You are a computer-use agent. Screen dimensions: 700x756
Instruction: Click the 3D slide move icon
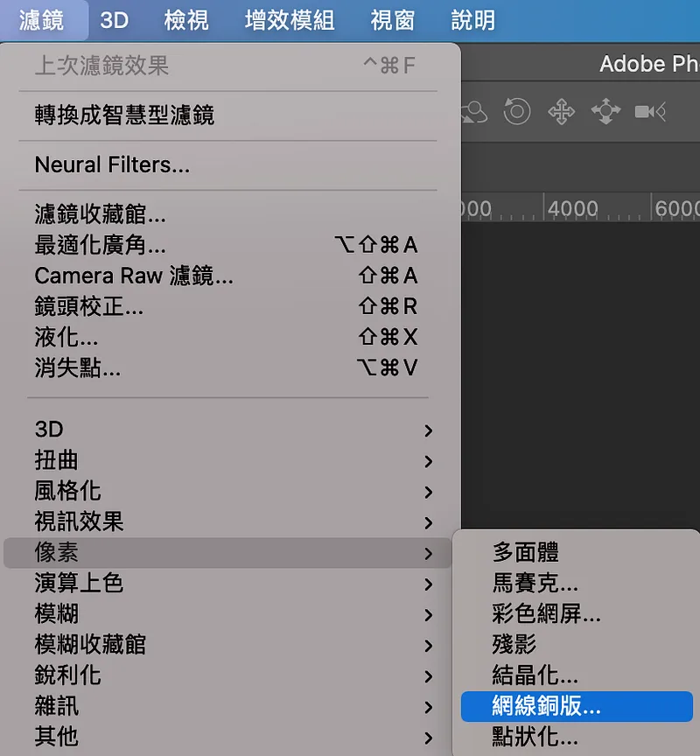(605, 111)
